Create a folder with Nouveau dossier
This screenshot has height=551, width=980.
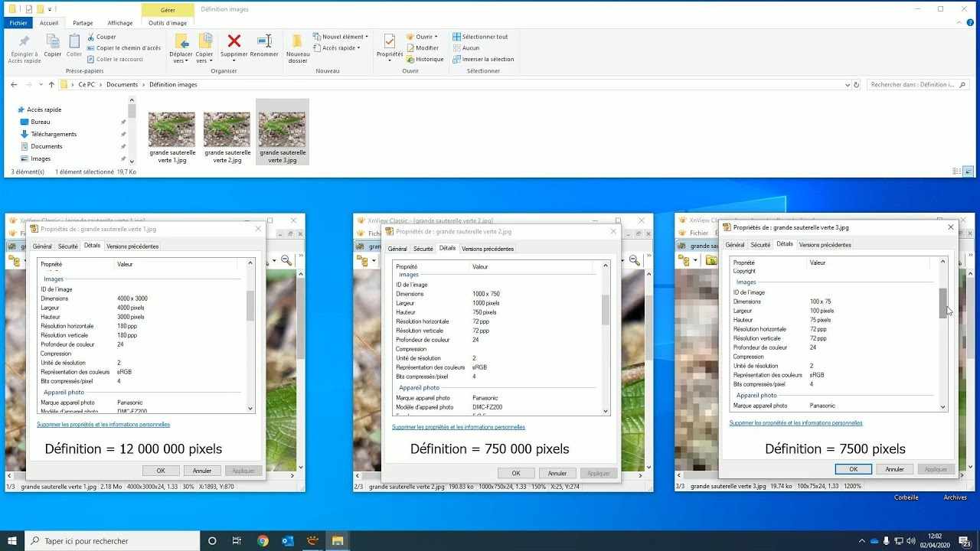pos(298,48)
